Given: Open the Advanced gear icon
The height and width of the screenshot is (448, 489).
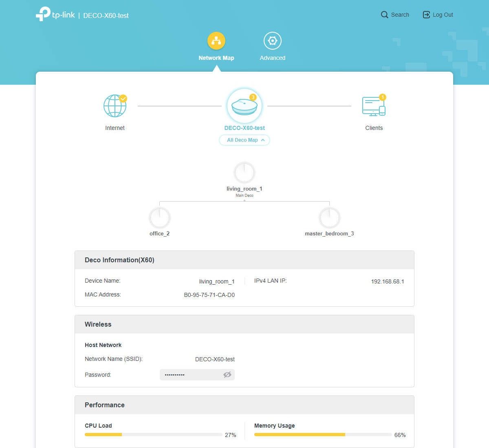Looking at the screenshot, I should click(273, 41).
